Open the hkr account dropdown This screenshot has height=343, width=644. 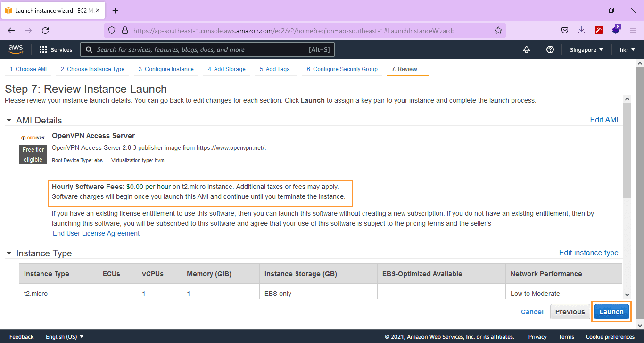[x=627, y=49]
